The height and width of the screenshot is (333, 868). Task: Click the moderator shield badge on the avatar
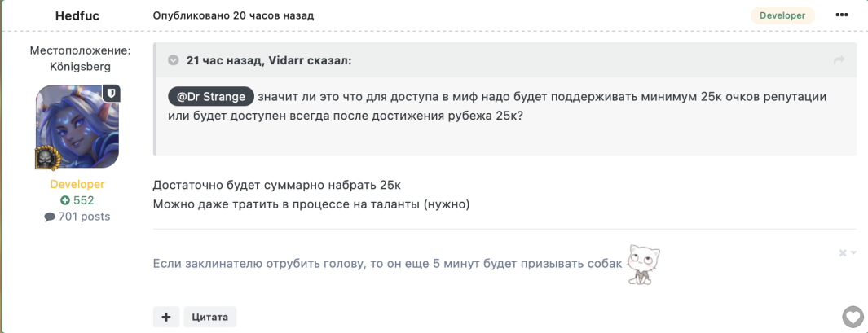(112, 94)
